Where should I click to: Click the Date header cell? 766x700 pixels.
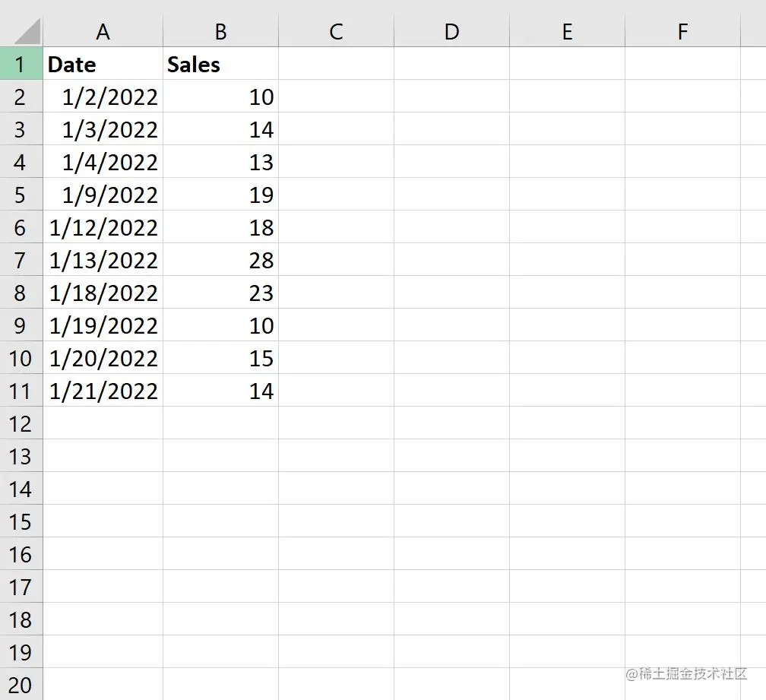pyautogui.click(x=103, y=65)
